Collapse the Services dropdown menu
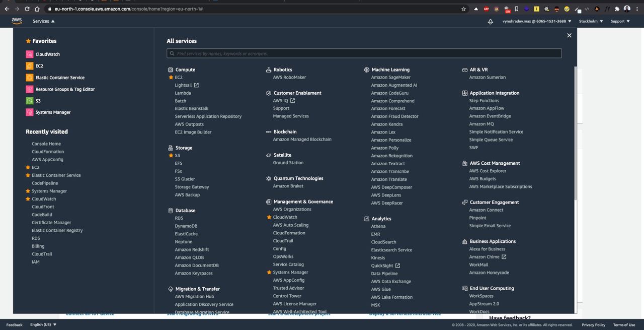The height and width of the screenshot is (330, 644). pyautogui.click(x=44, y=21)
